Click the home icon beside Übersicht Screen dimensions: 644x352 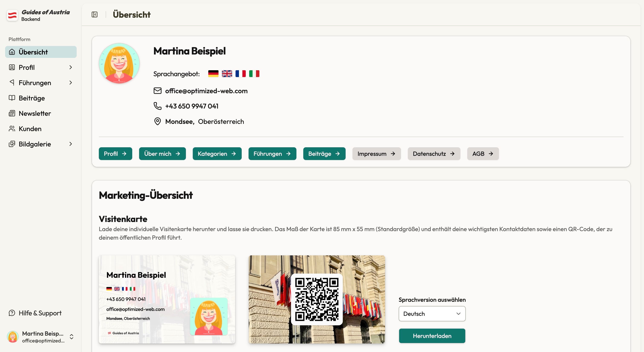pyautogui.click(x=12, y=52)
